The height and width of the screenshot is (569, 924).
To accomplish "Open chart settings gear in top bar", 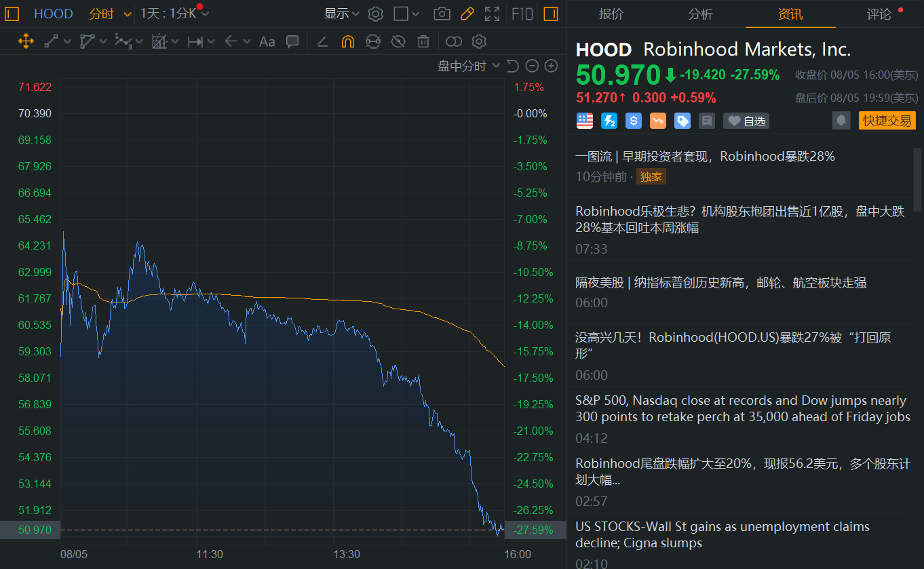I will pyautogui.click(x=375, y=14).
